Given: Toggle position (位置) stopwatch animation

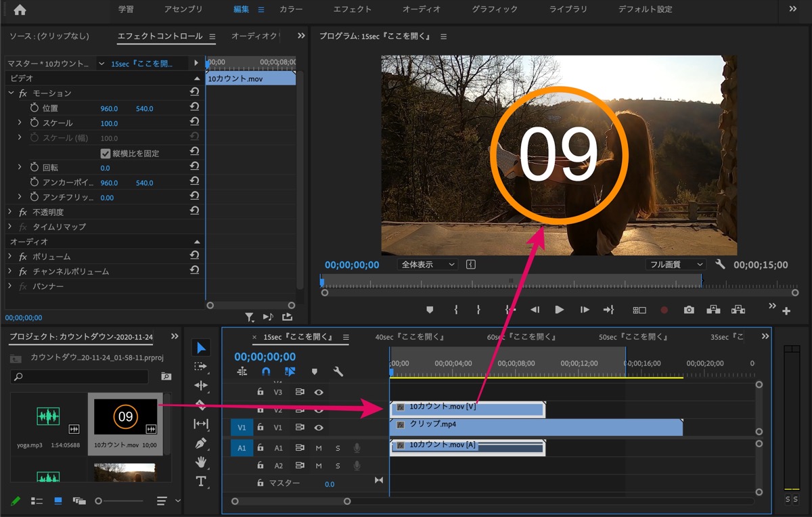Looking at the screenshot, I should tap(35, 108).
